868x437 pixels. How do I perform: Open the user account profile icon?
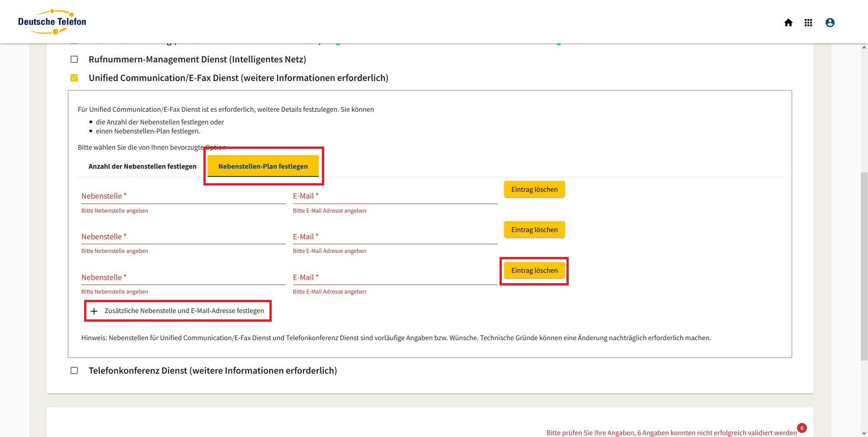pos(830,23)
